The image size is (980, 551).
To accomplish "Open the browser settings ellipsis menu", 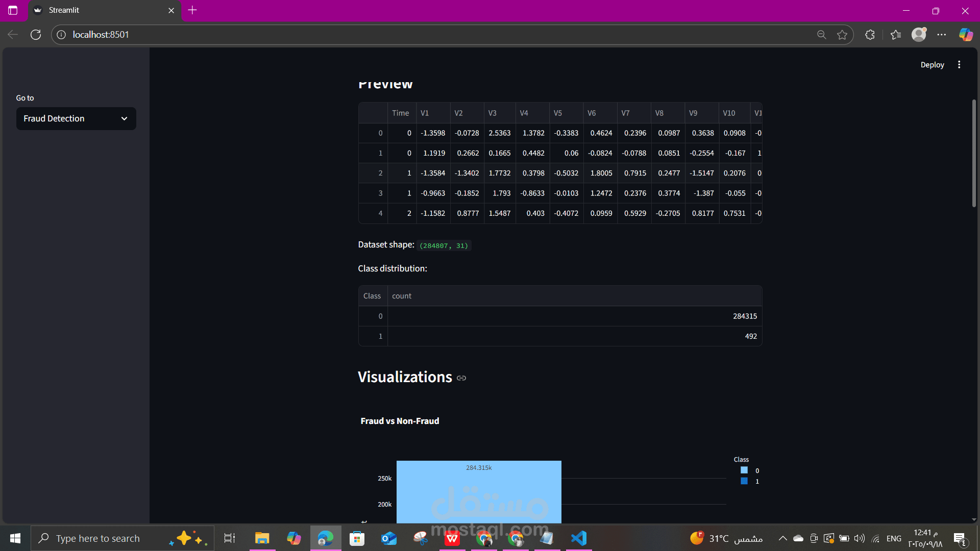I will point(943,34).
